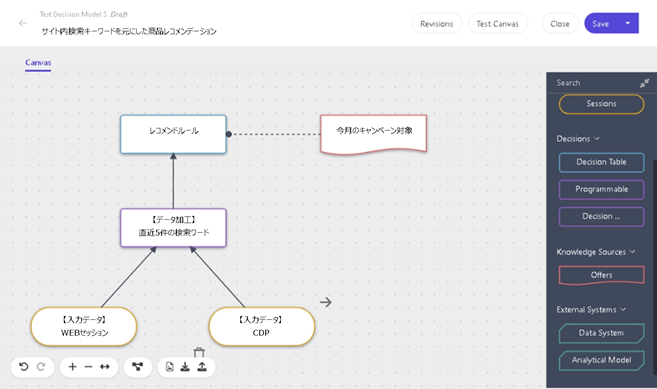Click the palette Search field
657x389 pixels.
(x=595, y=83)
